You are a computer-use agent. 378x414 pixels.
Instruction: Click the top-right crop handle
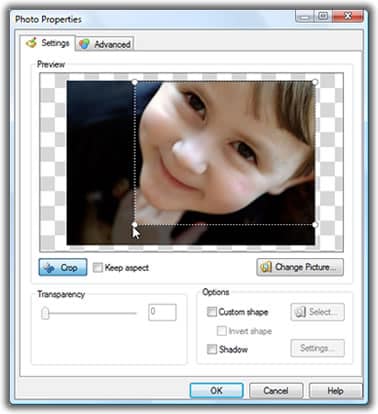coord(315,82)
